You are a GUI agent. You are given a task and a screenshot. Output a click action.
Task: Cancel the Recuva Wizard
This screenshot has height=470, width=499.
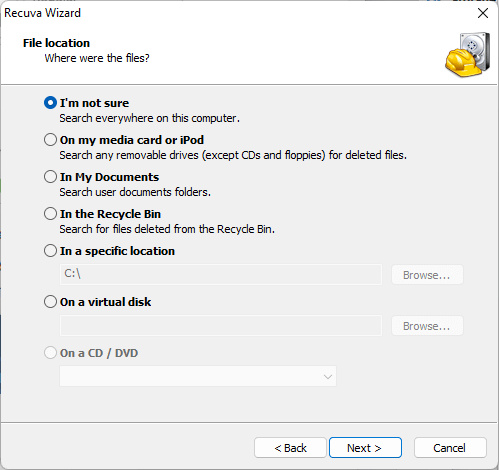(450, 448)
